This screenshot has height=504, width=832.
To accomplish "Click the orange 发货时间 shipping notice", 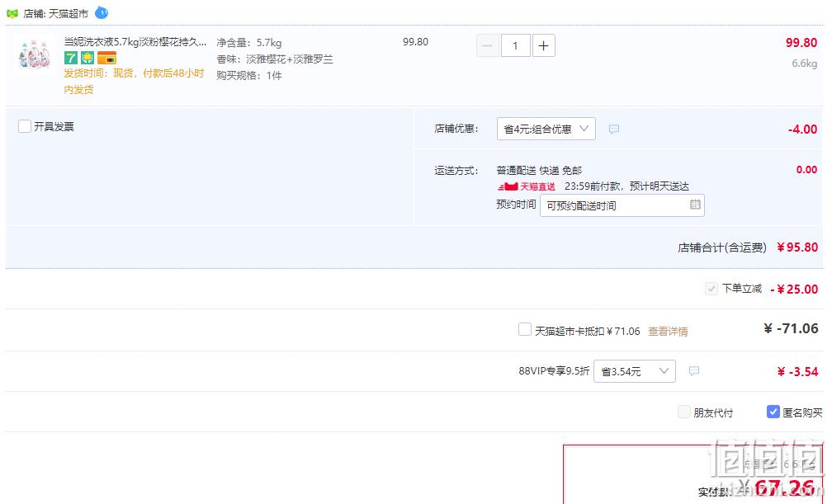I will coord(134,81).
